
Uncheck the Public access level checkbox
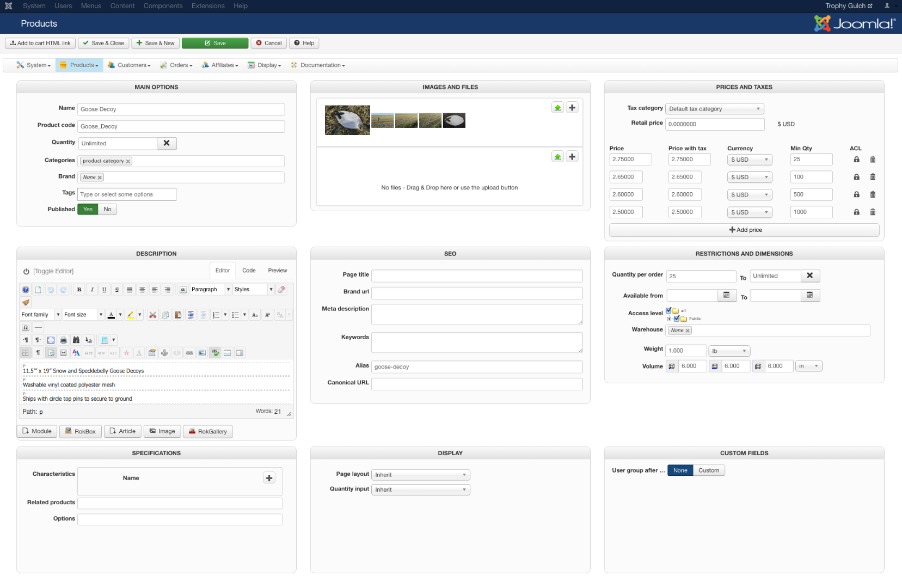(x=677, y=318)
